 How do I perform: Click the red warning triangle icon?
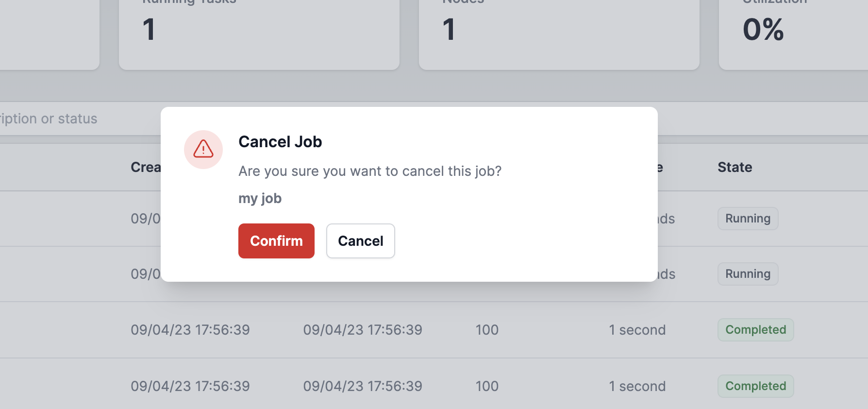[203, 149]
